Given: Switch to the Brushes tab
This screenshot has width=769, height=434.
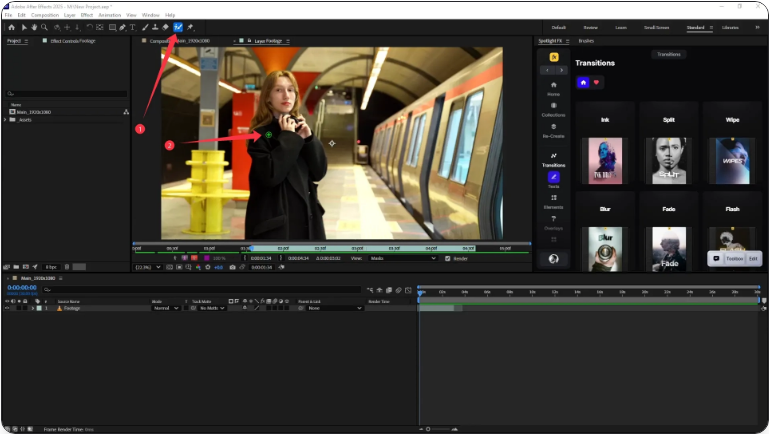Looking at the screenshot, I should pos(586,41).
